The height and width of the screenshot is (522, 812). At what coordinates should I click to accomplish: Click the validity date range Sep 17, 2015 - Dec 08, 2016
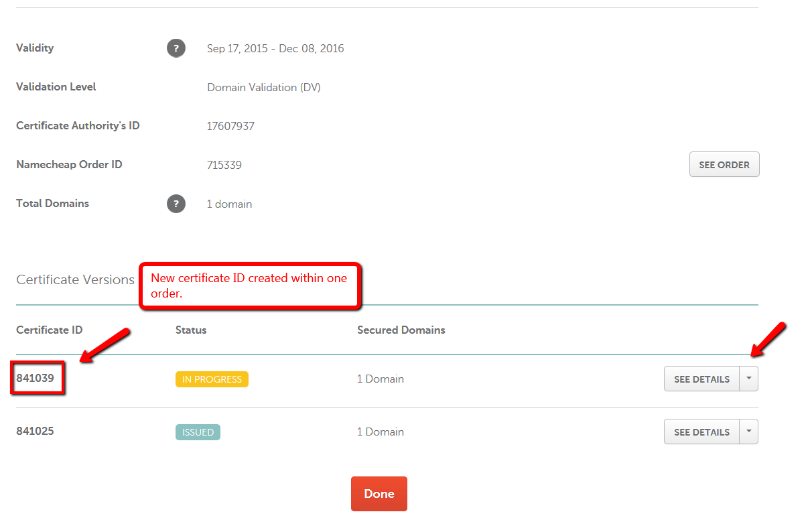275,48
